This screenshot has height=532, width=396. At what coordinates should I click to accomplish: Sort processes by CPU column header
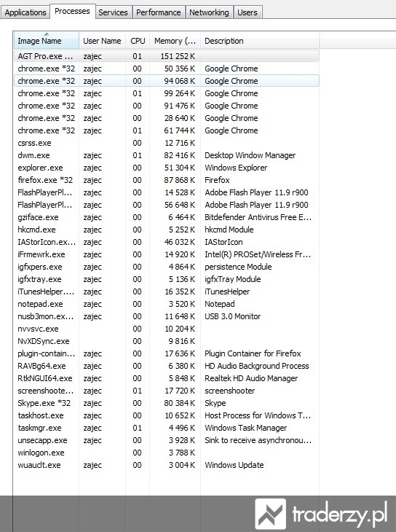coord(138,40)
